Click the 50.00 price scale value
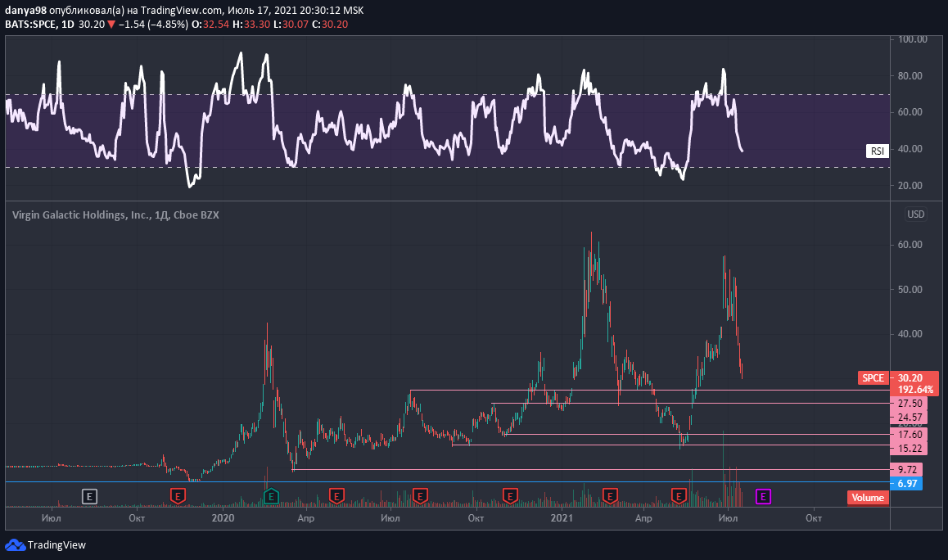The image size is (948, 560). (910, 290)
